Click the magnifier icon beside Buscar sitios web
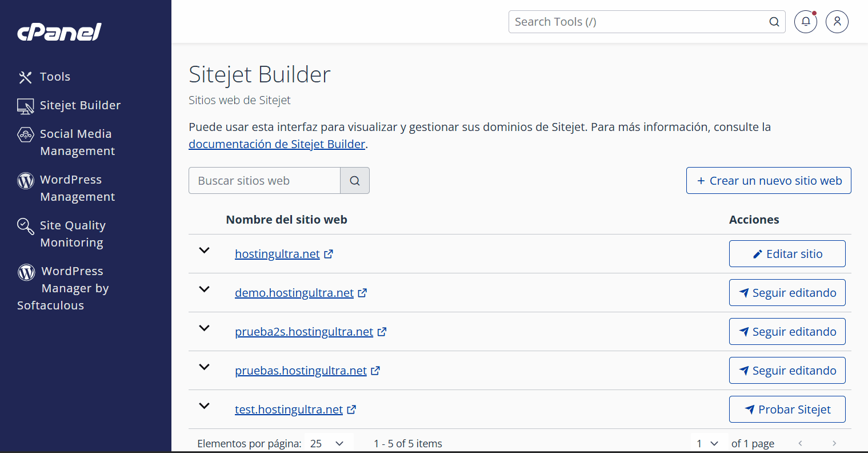Screen dimensions: 868x453 tap(355, 181)
